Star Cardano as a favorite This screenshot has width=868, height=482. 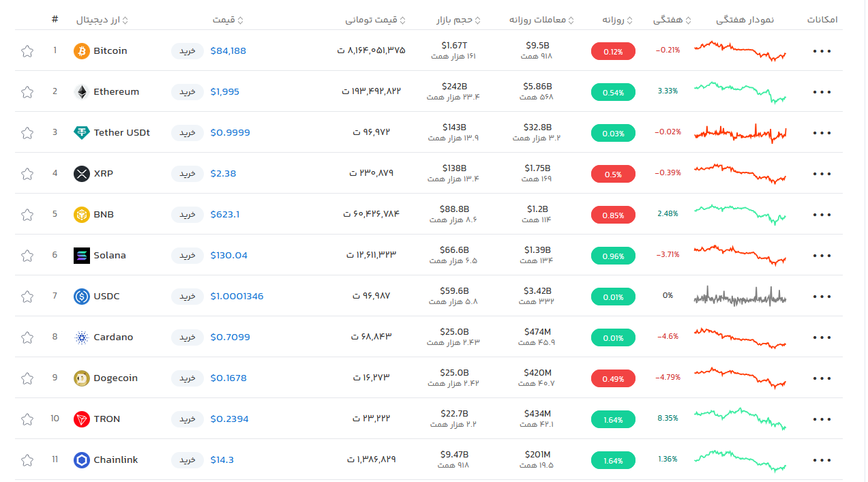(x=27, y=337)
